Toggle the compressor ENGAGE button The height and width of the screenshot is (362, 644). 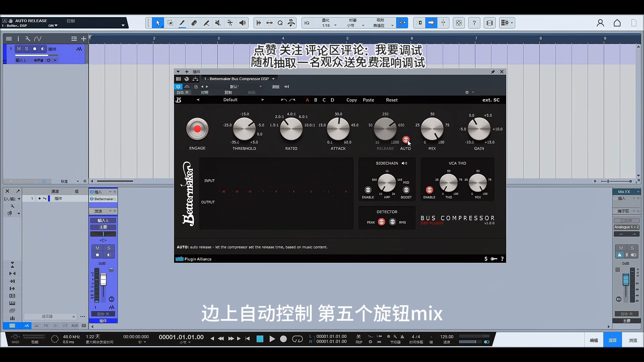point(197,129)
